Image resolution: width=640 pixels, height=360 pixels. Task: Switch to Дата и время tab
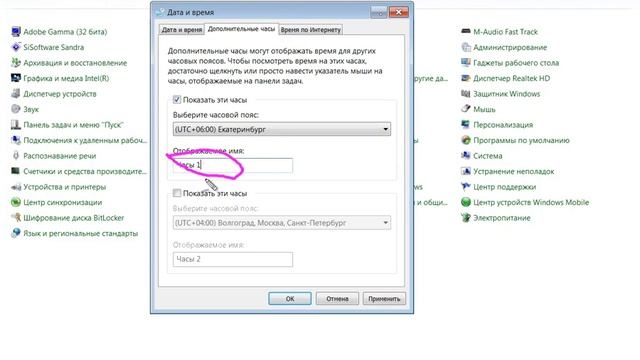pos(182,30)
